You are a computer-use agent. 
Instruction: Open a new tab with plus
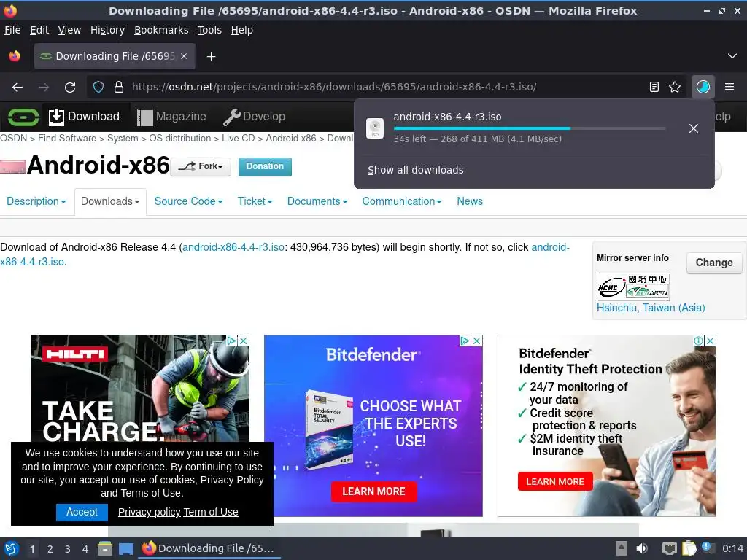(211, 57)
